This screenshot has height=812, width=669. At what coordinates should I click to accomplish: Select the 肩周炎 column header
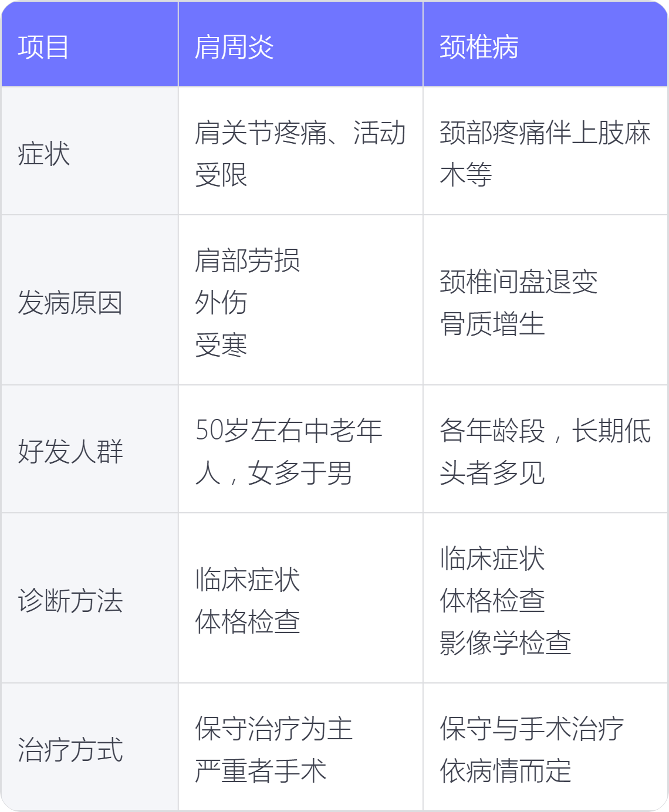click(234, 47)
